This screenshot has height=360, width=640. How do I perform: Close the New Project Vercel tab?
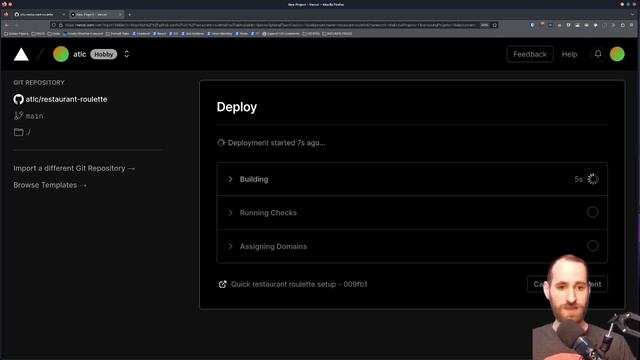pos(120,14)
